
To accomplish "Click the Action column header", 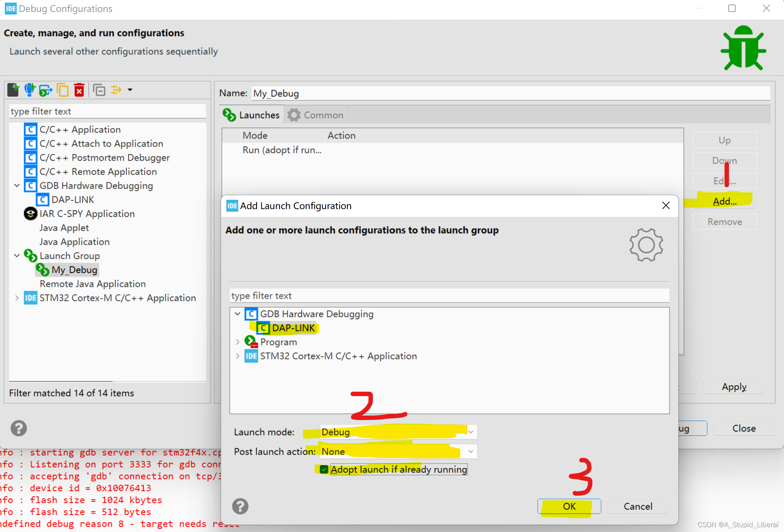I will tap(368, 135).
